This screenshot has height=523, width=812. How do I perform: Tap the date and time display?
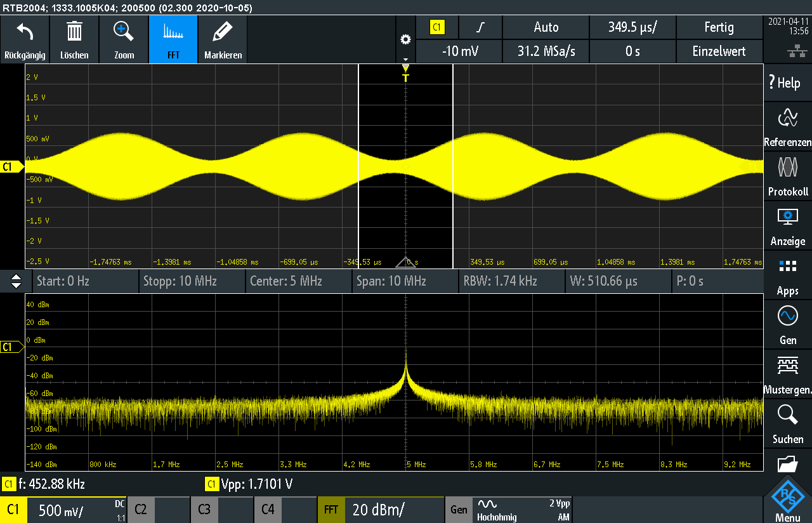[x=787, y=25]
